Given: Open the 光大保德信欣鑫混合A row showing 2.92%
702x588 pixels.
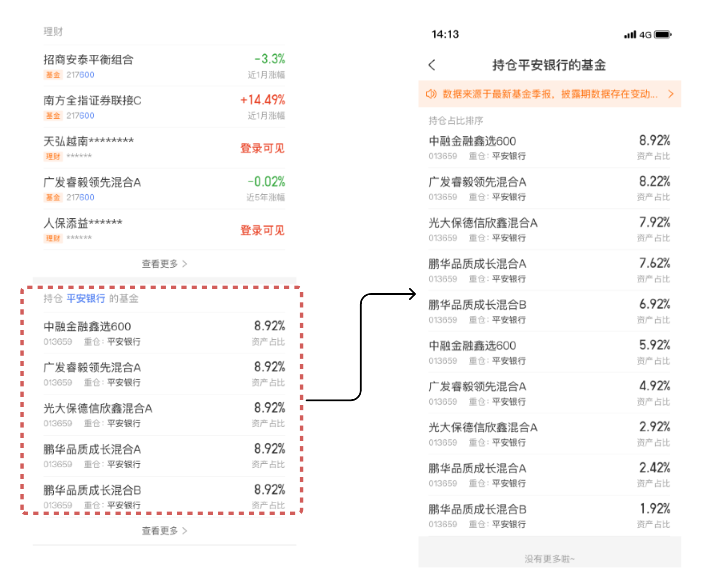Looking at the screenshot, I should tap(549, 434).
